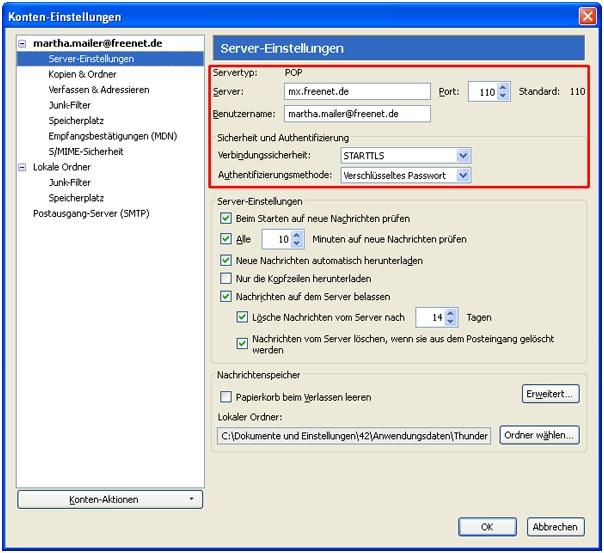Toggle Nachrichten auf dem Server belassen
Image resolution: width=604 pixels, height=553 pixels.
226,296
